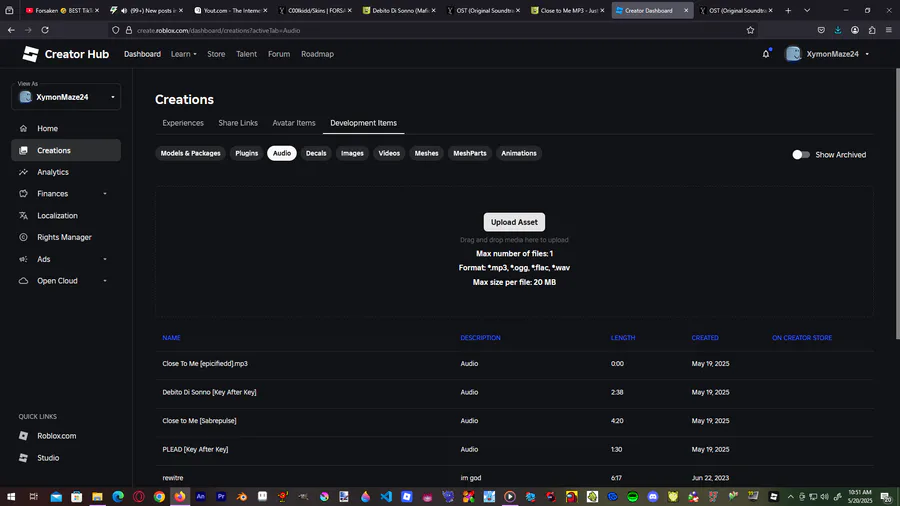Sort by the LENGTH column header

pos(623,338)
